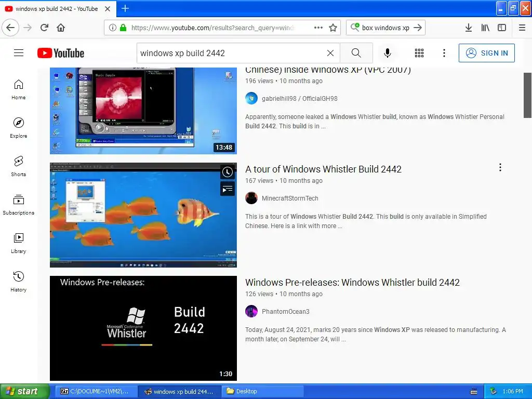Start voice search with the microphone icon
The image size is (532, 399).
click(x=388, y=53)
